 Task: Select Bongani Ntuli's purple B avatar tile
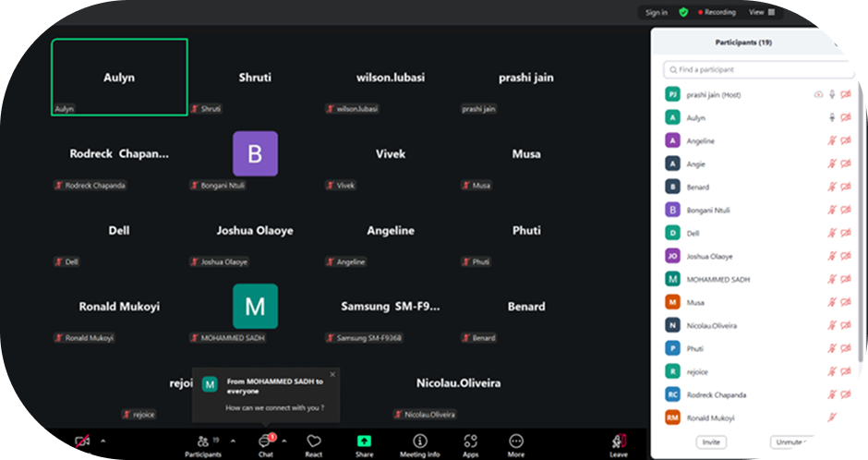click(255, 153)
